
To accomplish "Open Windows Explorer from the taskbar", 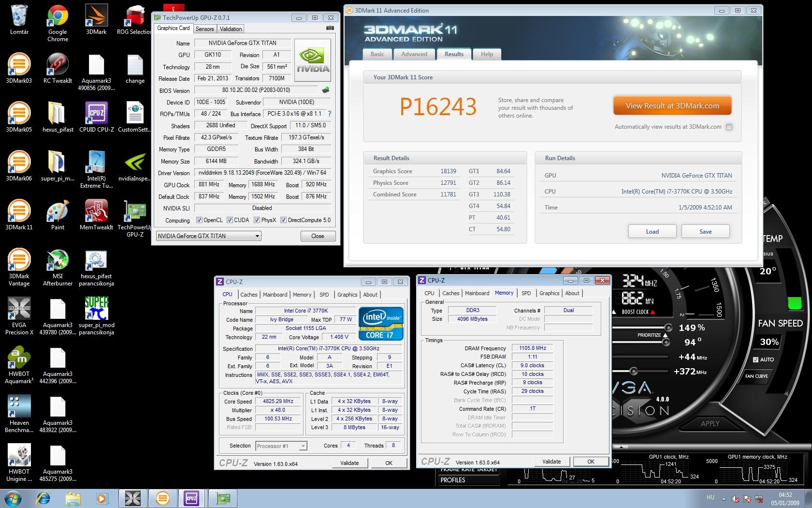I will click(x=73, y=498).
